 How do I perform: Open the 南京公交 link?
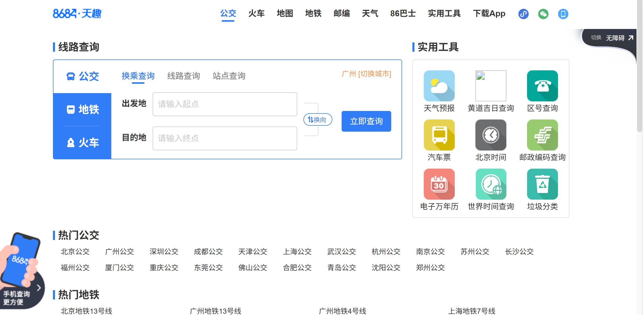coord(430,251)
